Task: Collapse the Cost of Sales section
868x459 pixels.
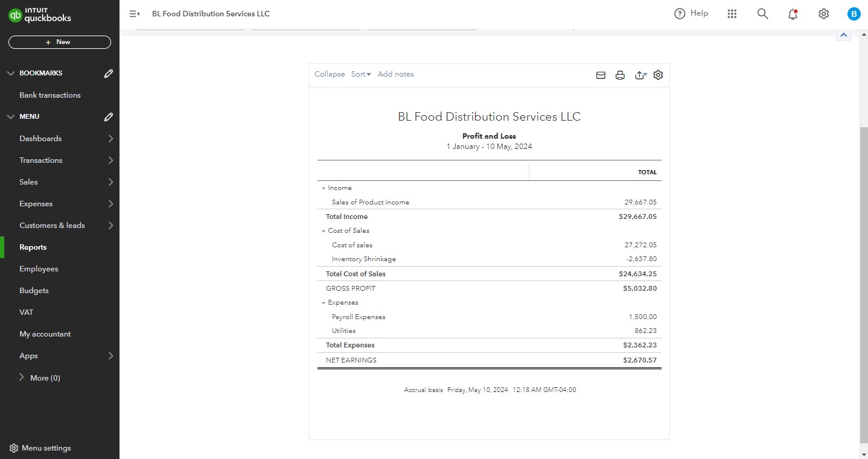Action: pyautogui.click(x=324, y=231)
